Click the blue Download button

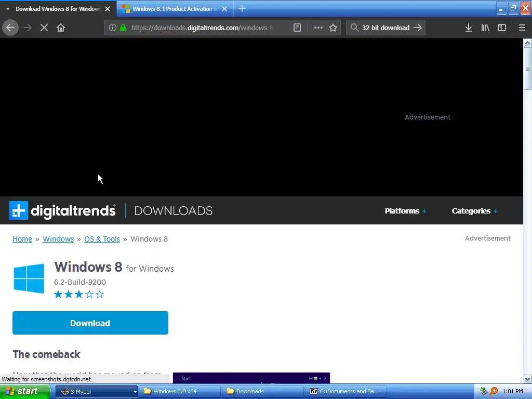click(90, 323)
